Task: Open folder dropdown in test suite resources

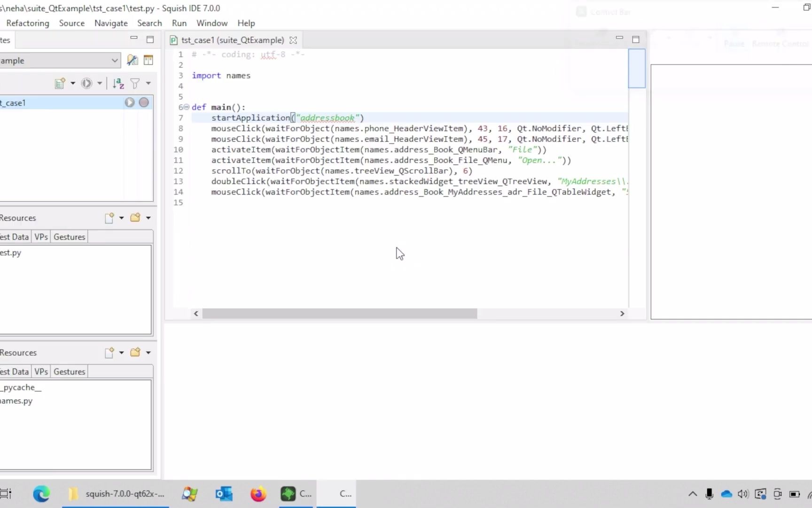Action: coord(148,352)
